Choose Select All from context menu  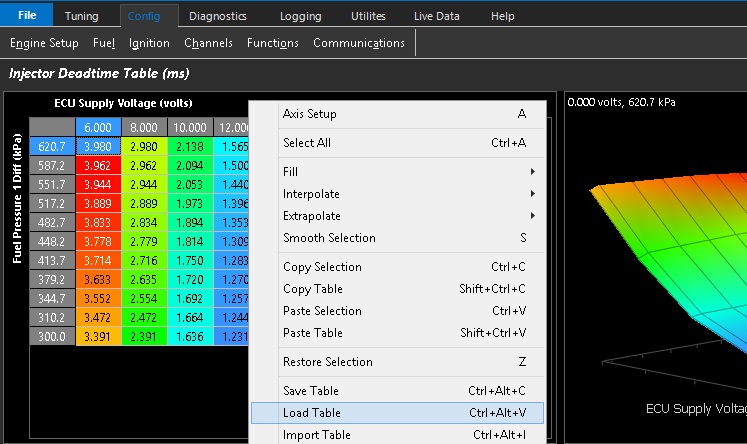pyautogui.click(x=397, y=143)
